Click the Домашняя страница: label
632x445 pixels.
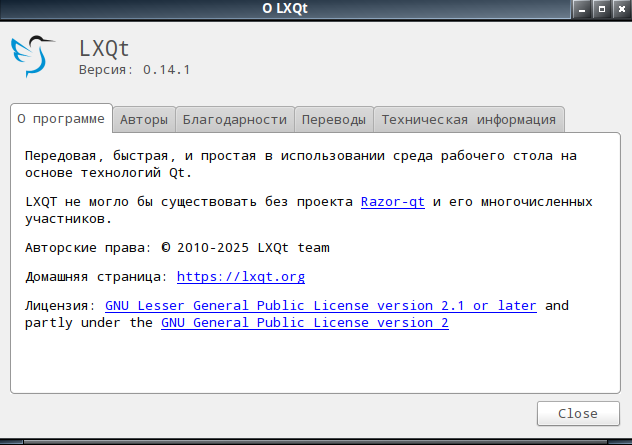pyautogui.click(x=96, y=277)
